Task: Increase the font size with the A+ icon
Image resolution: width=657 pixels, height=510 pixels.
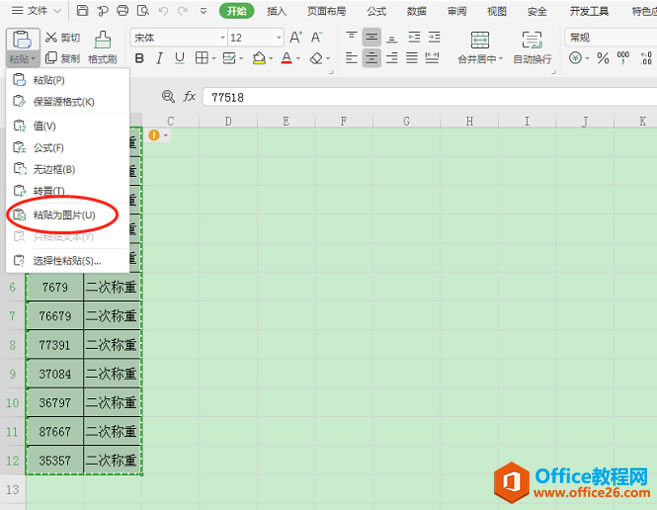Action: 296,37
